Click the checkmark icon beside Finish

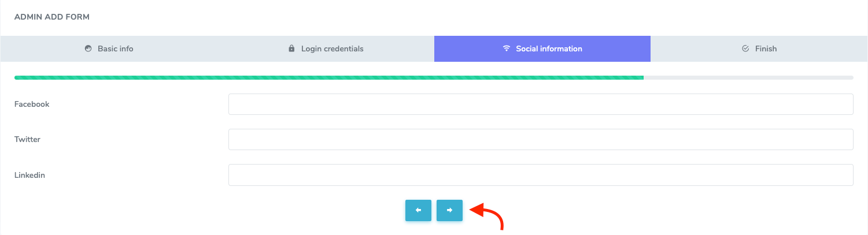click(x=745, y=49)
